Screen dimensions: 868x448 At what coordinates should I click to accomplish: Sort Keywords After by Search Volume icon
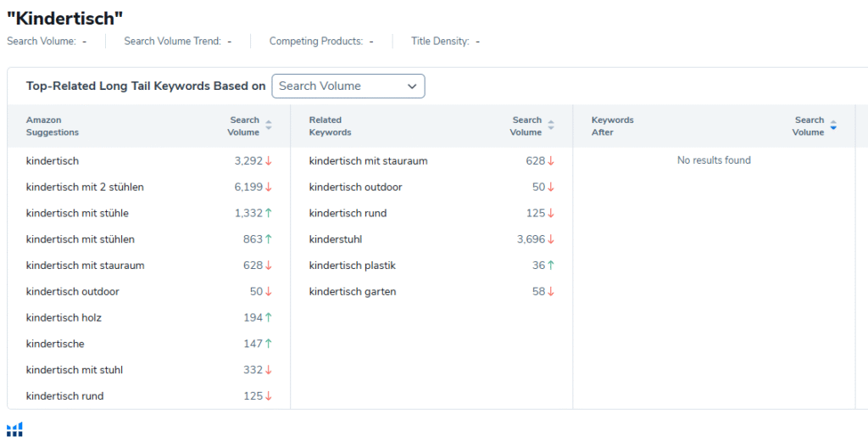click(833, 126)
